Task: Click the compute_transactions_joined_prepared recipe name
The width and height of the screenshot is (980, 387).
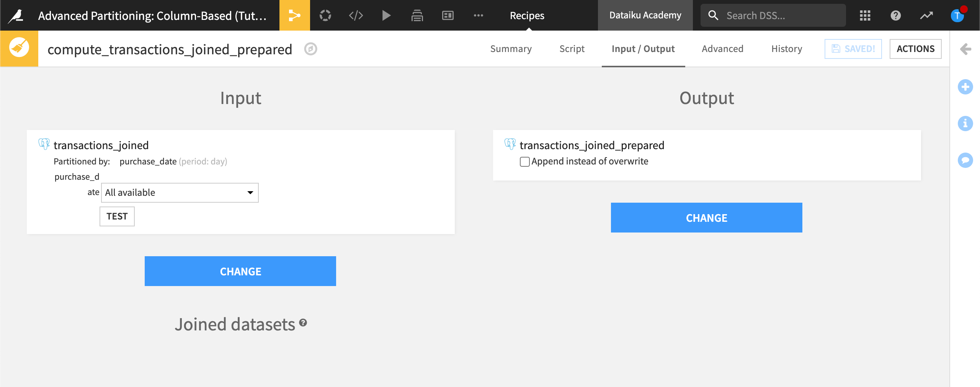Action: click(170, 49)
